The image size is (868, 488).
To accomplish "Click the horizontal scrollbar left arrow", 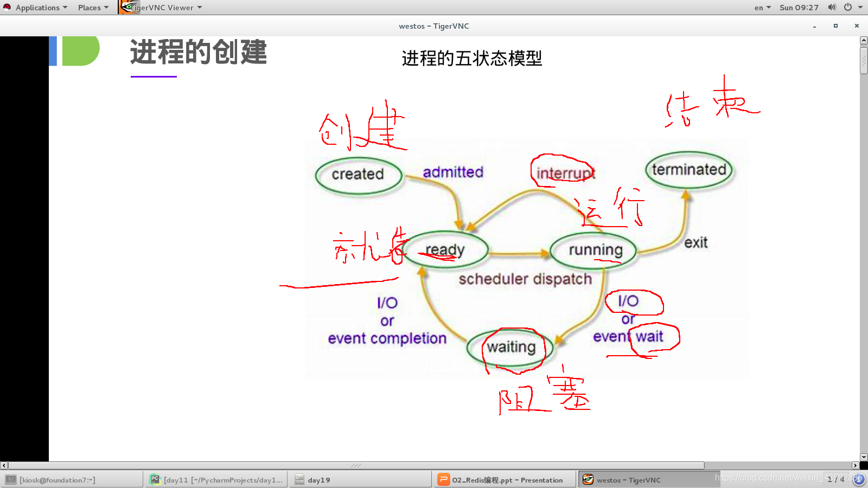I will tap(4, 465).
